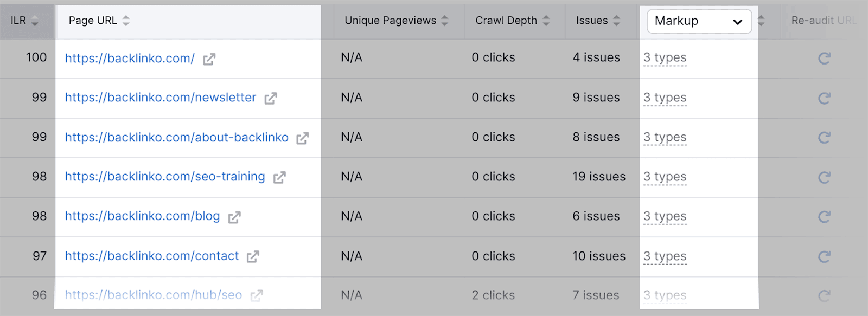This screenshot has width=868, height=316.
Task: Open the newsletter page in a new tab icon
Action: pyautogui.click(x=271, y=98)
